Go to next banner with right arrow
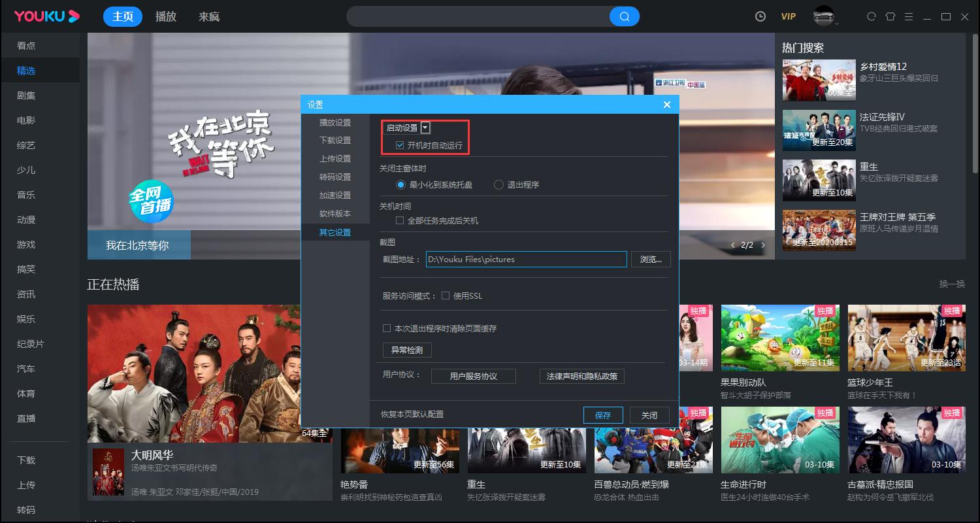Image resolution: width=980 pixels, height=523 pixels. pos(763,245)
